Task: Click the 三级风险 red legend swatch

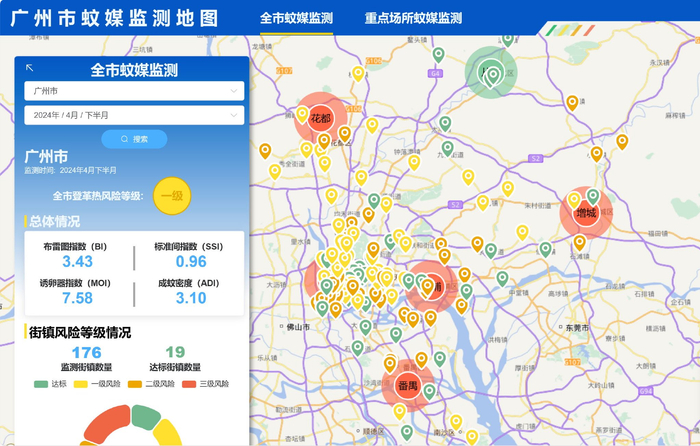Action: pos(189,384)
